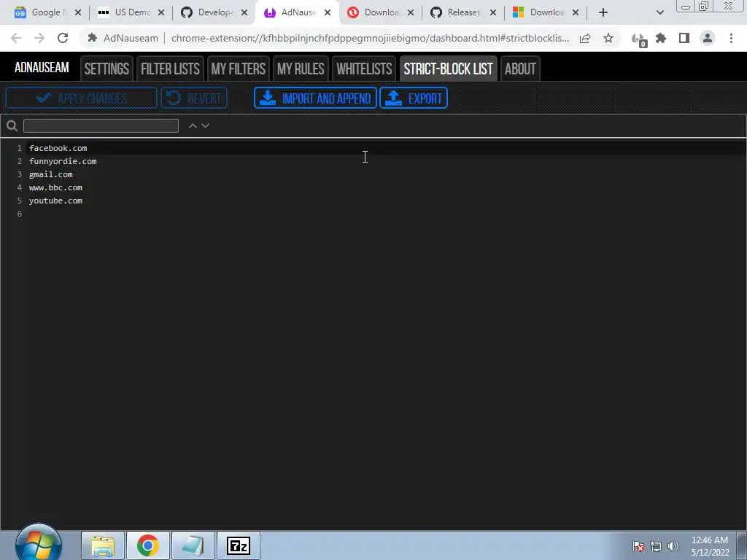747x560 pixels.
Task: Select the Strict-Block List tab
Action: 449,69
